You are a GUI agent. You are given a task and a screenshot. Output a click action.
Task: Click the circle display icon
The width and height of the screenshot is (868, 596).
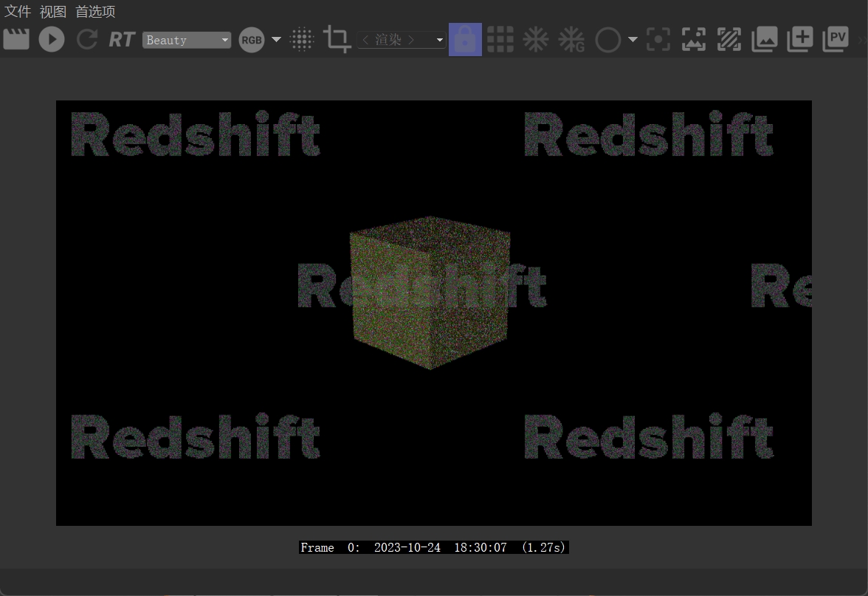607,40
